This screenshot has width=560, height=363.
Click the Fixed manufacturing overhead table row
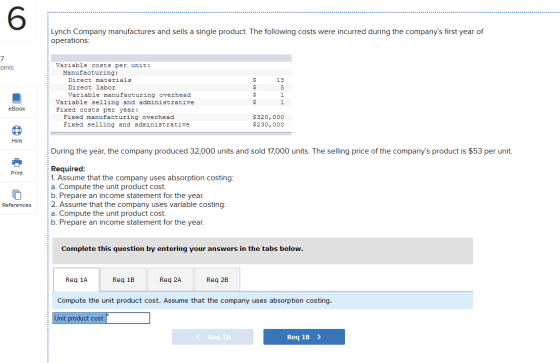(171, 117)
